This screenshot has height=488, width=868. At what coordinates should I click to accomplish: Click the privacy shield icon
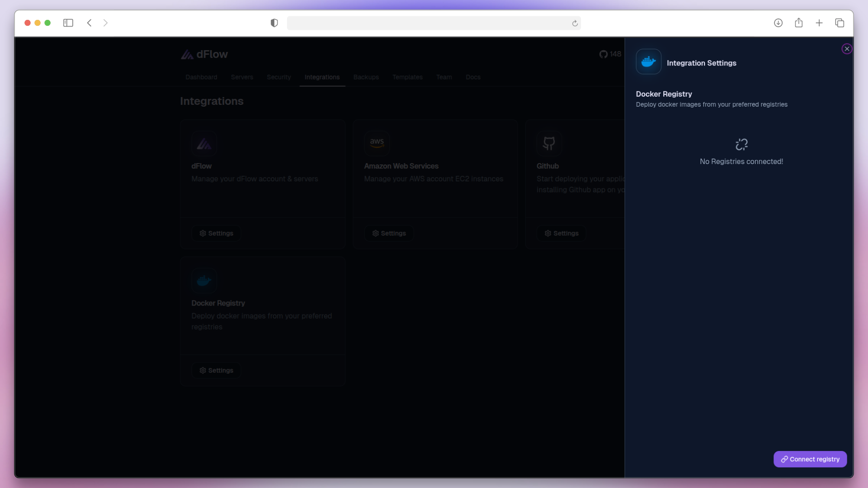[x=274, y=23]
